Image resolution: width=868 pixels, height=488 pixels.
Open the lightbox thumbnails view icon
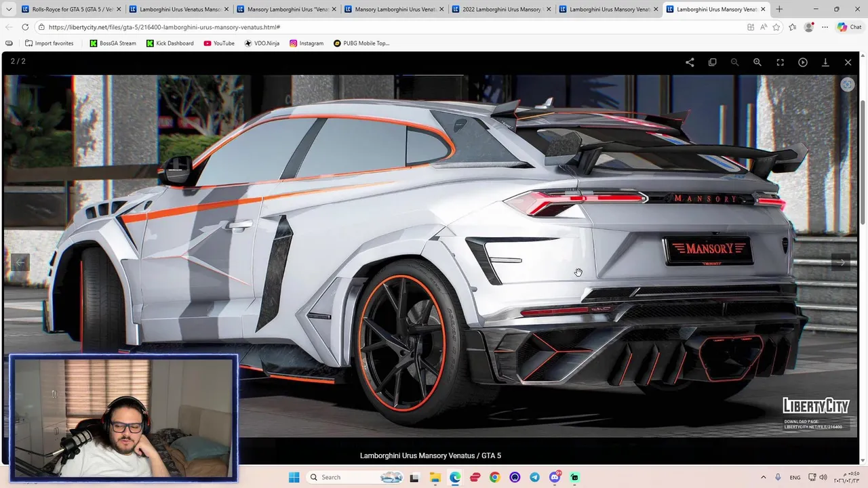click(x=712, y=62)
